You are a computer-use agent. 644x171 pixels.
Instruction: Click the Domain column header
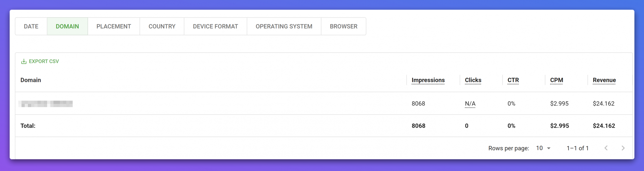[31, 80]
